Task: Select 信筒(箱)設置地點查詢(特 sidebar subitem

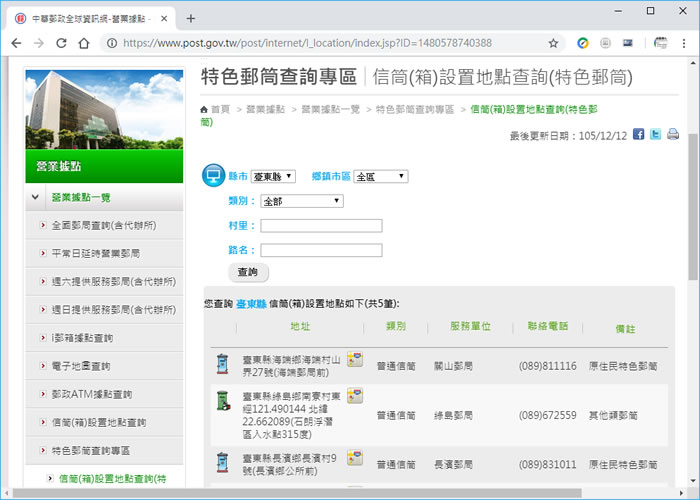Action: click(112, 479)
